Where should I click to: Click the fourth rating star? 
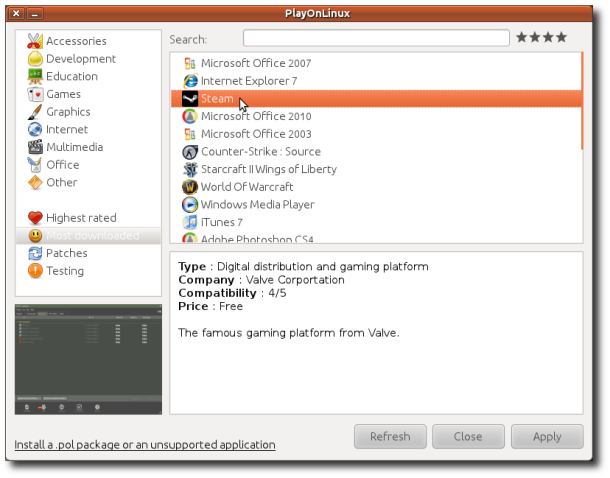tap(561, 37)
